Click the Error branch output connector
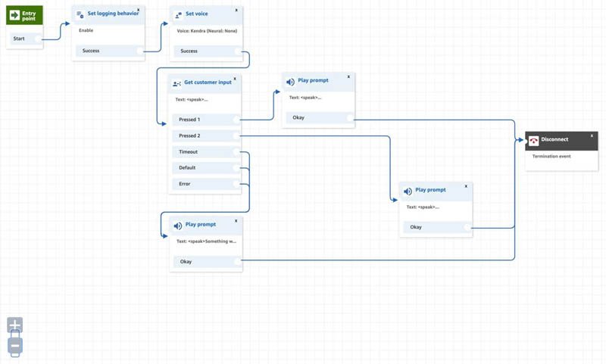The height and width of the screenshot is (364, 606). (236, 184)
